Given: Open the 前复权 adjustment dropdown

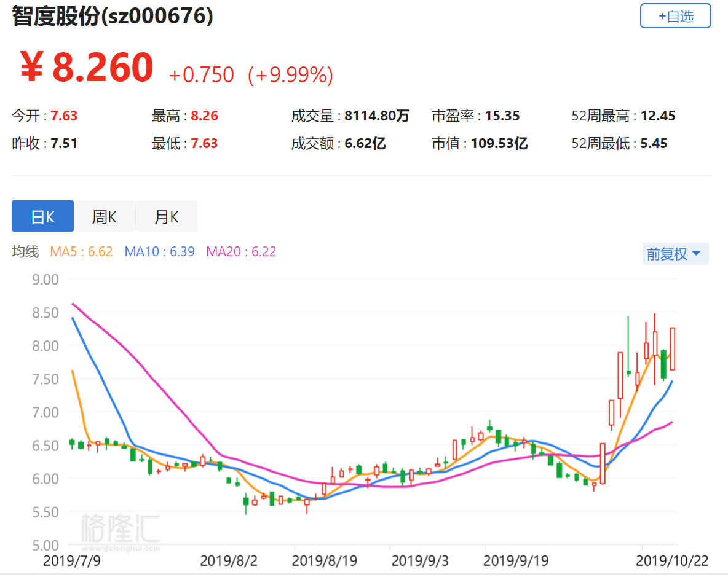Looking at the screenshot, I should tap(675, 254).
